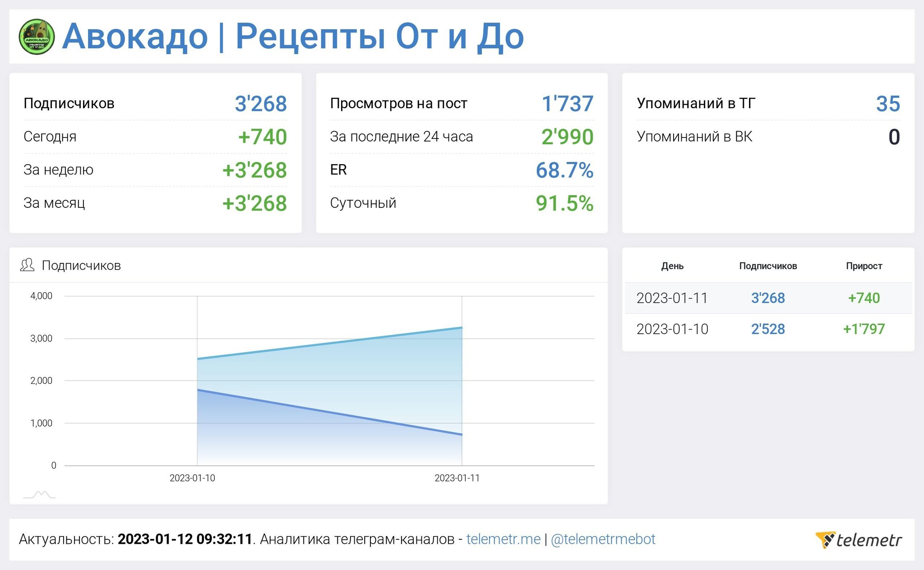
Task: Click the За месяц label
Action: click(54, 203)
